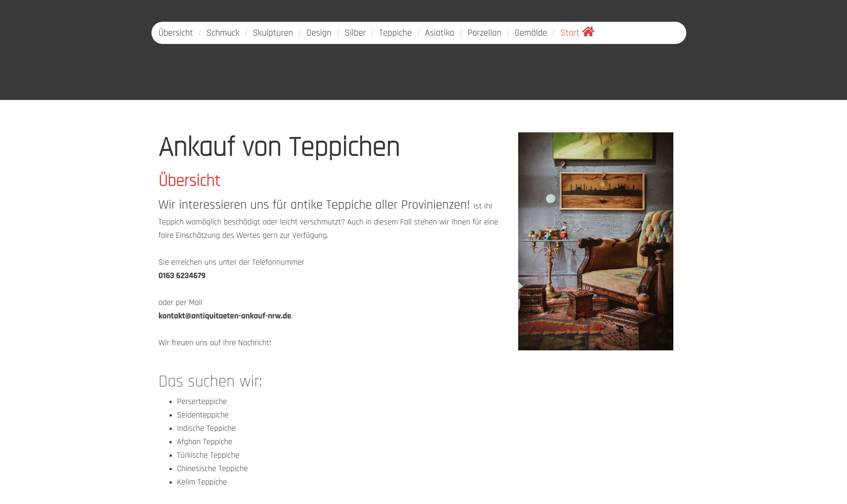Click the Seidenteppiche list entry
Image resolution: width=847 pixels, height=504 pixels.
click(203, 415)
